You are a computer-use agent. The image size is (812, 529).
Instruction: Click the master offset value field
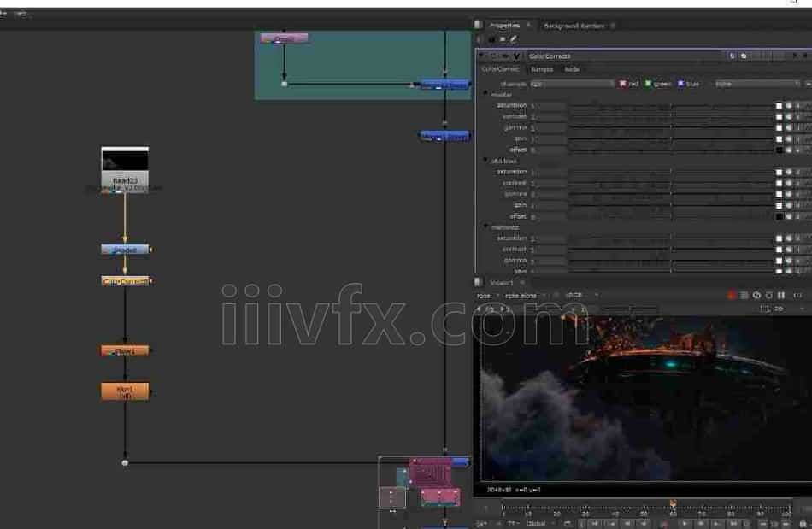click(x=548, y=150)
